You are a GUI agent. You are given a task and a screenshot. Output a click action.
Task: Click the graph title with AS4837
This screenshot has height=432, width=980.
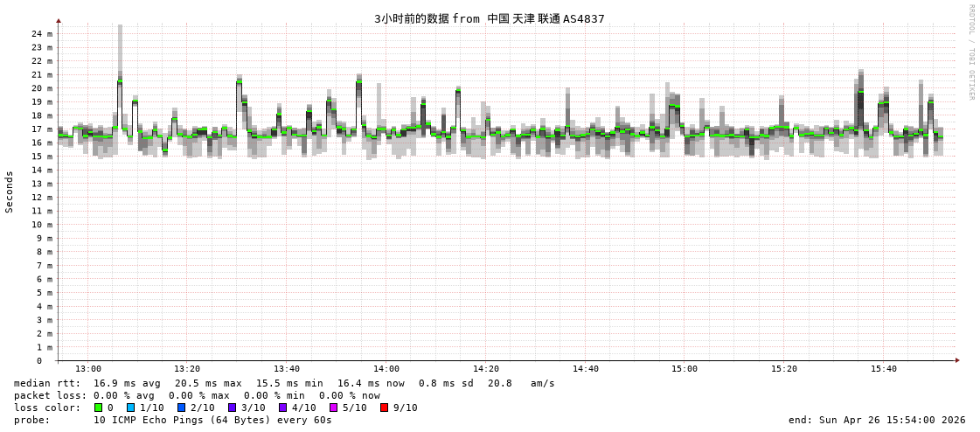tap(490, 18)
